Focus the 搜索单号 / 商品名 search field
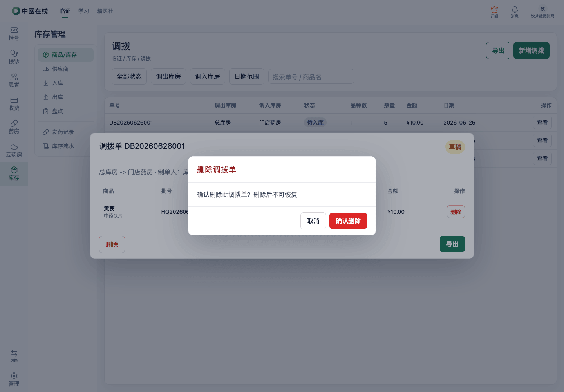Image resolution: width=564 pixels, height=392 pixels. (x=311, y=76)
